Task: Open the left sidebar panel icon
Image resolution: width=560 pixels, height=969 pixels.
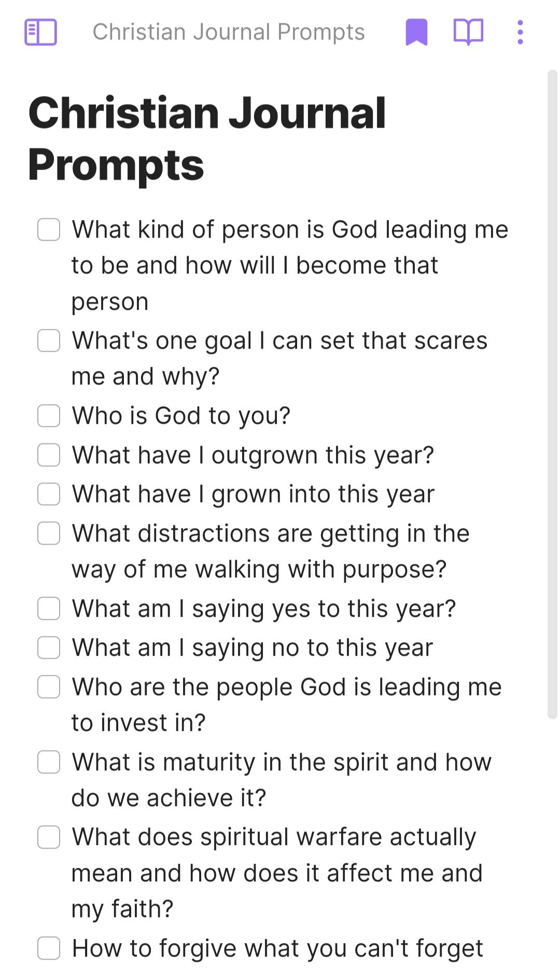Action: pyautogui.click(x=40, y=32)
